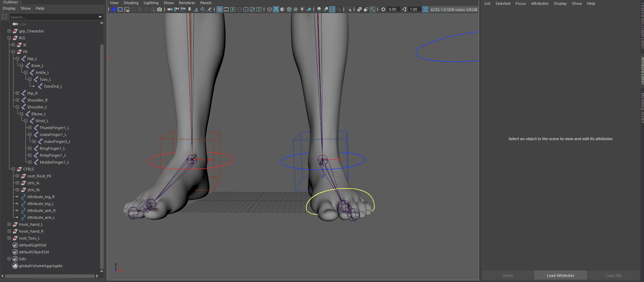644x282 pixels.
Task: Select the Grease Pencil icon
Action: tap(209, 9)
